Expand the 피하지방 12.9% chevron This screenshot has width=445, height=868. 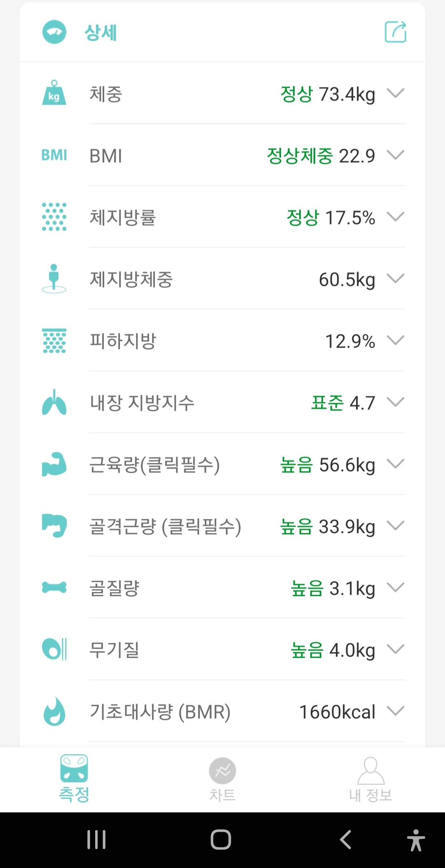(396, 340)
